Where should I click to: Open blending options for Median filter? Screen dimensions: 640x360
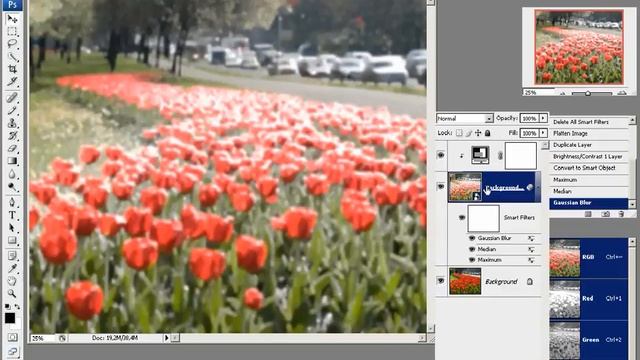click(x=531, y=249)
